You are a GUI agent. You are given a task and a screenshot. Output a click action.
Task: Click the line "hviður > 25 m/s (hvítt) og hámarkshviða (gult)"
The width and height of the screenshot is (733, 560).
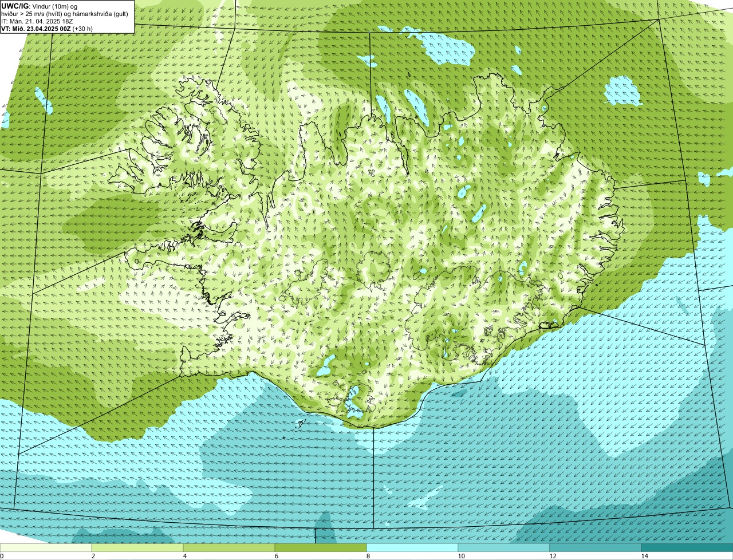[65, 13]
